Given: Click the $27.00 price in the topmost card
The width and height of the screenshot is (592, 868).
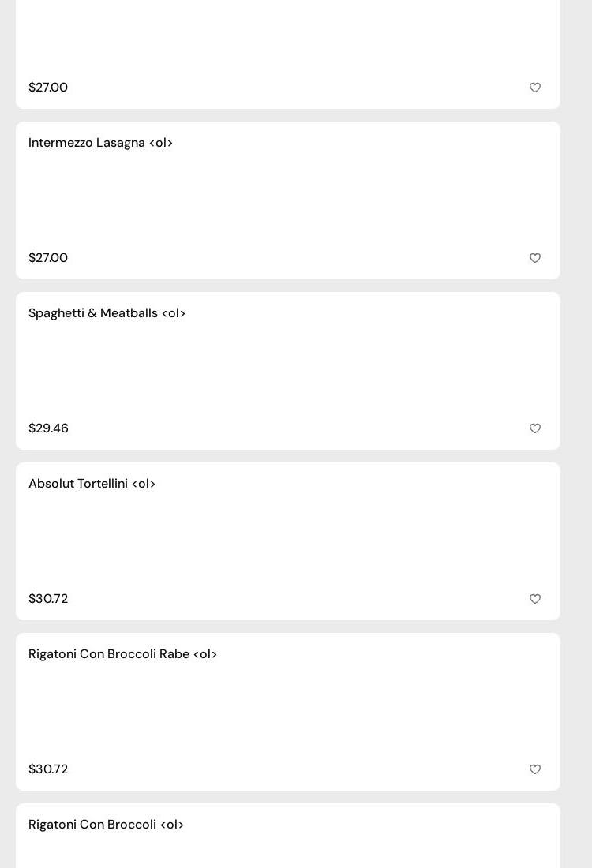Looking at the screenshot, I should coord(48,88).
